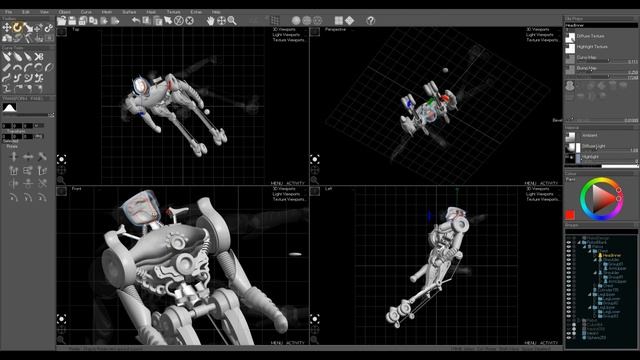Screen dimensions: 640x360
Task: Click the target icon in Front viewport
Action: 62,319
